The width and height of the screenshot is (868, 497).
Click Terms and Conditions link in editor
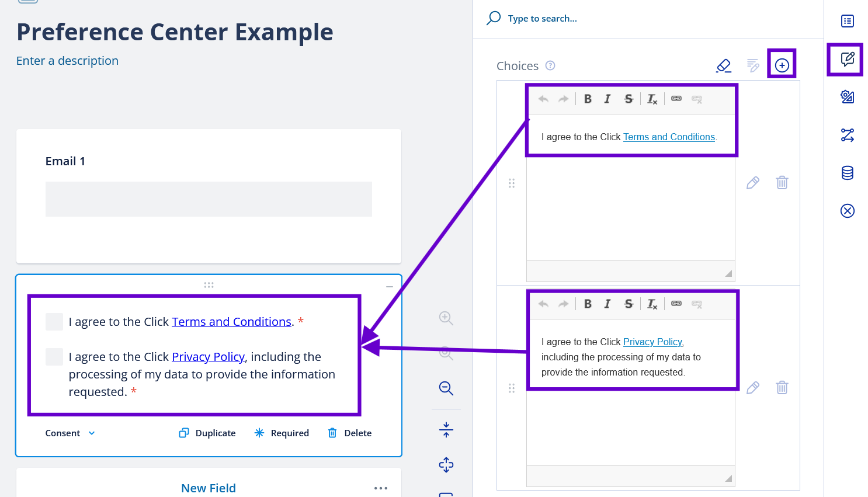(669, 137)
